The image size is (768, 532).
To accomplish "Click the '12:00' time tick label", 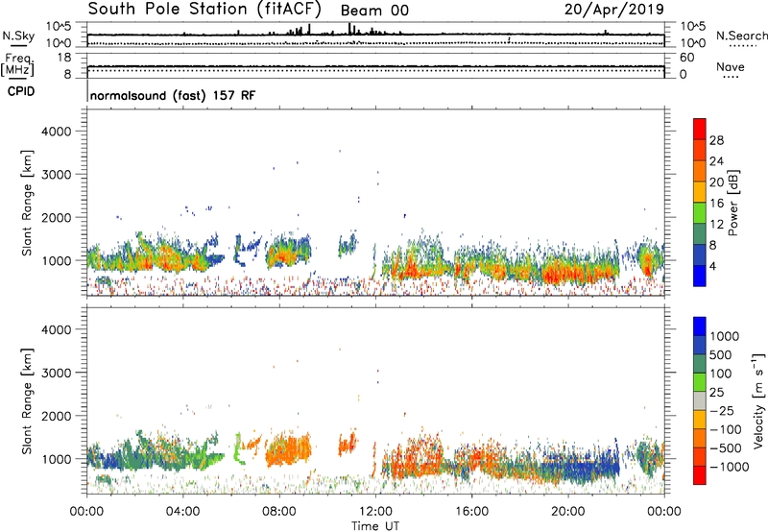I will (375, 512).
